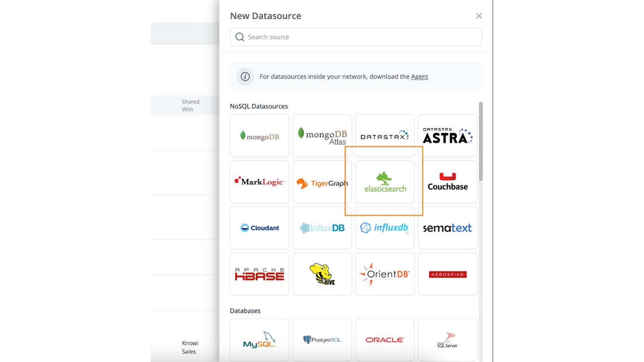This screenshot has height=362, width=644.
Task: Choose the OrientDB datasource
Action: [385, 274]
